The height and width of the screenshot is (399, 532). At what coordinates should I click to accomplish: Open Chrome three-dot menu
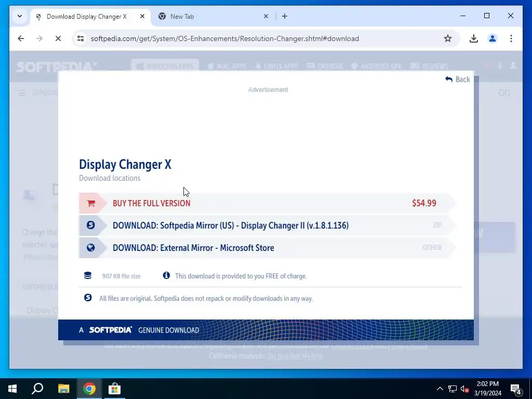(511, 38)
